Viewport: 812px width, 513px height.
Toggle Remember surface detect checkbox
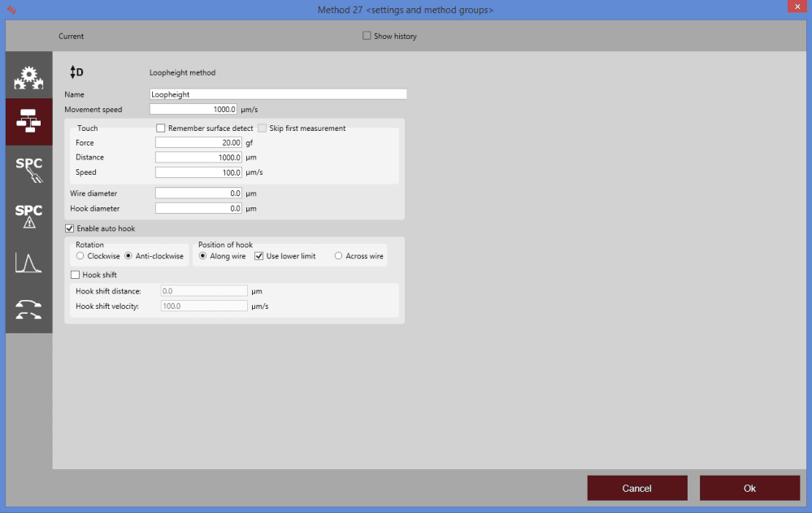[161, 128]
